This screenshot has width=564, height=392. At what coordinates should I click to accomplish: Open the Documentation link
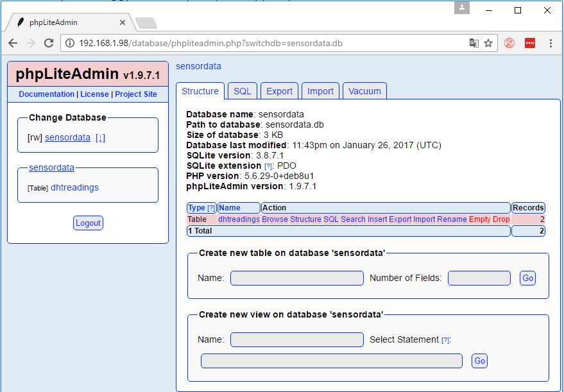[x=46, y=94]
